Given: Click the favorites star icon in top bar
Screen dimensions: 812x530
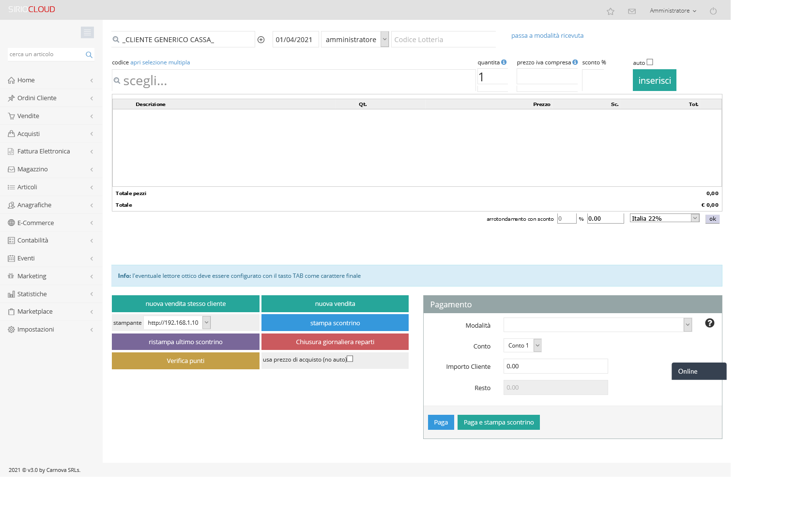Looking at the screenshot, I should coord(611,11).
